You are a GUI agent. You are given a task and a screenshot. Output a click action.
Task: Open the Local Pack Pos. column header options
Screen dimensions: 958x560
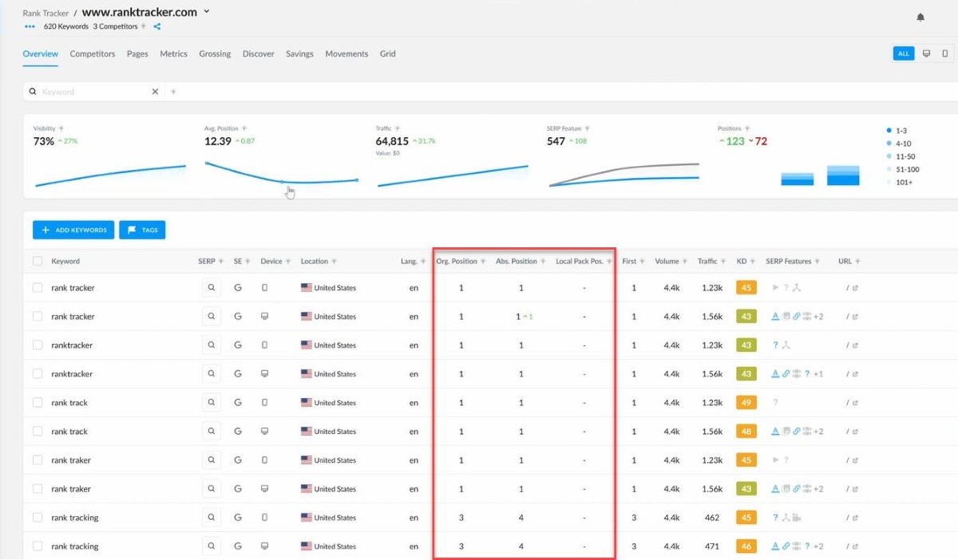(609, 262)
